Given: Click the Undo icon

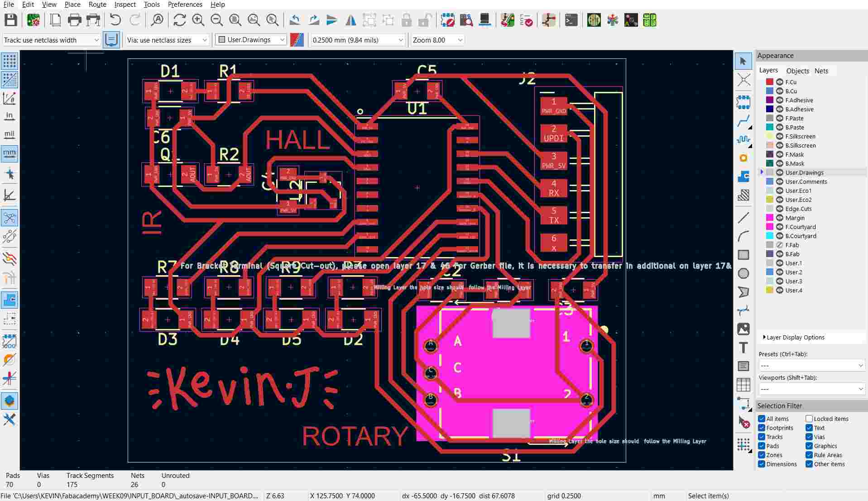Looking at the screenshot, I should [115, 20].
